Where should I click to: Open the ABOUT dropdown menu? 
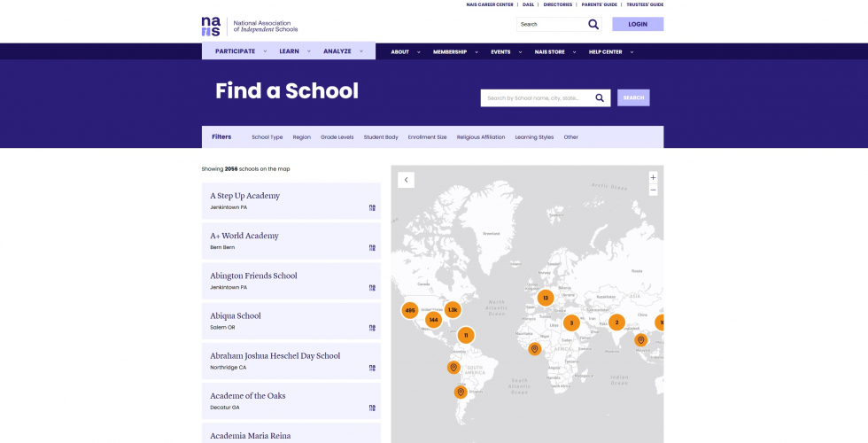[406, 52]
